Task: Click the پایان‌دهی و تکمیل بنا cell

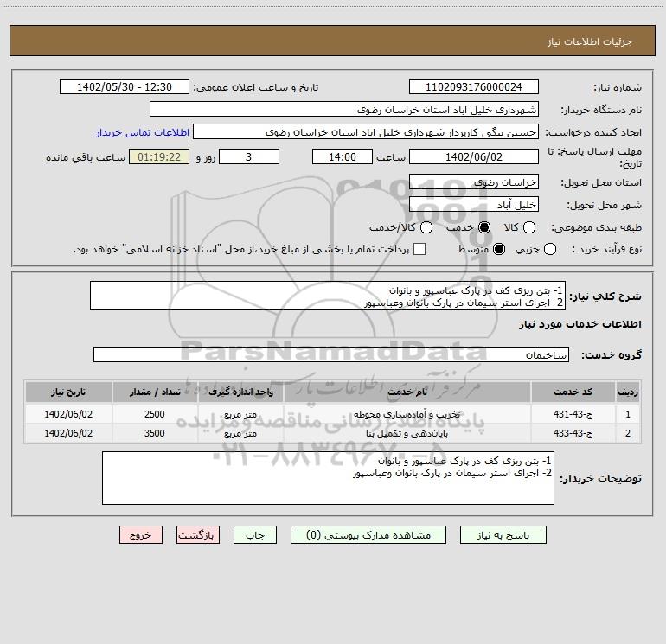Action: [407, 433]
